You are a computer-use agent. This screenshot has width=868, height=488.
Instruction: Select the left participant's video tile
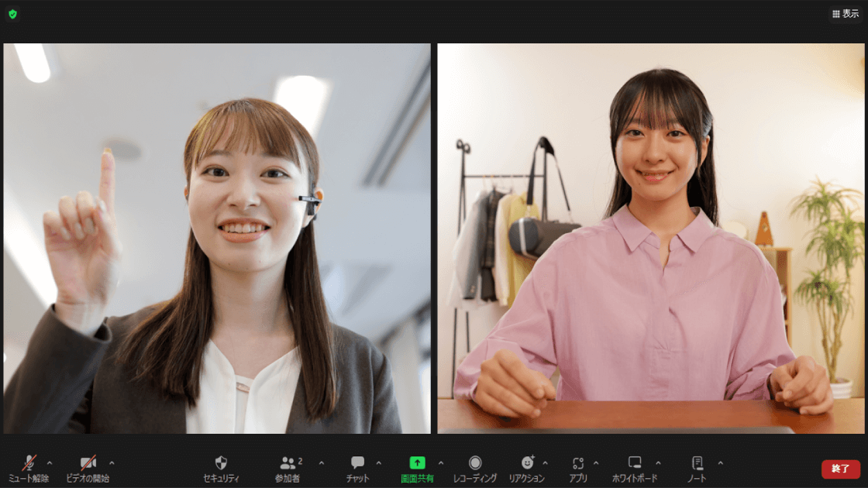tap(217, 239)
